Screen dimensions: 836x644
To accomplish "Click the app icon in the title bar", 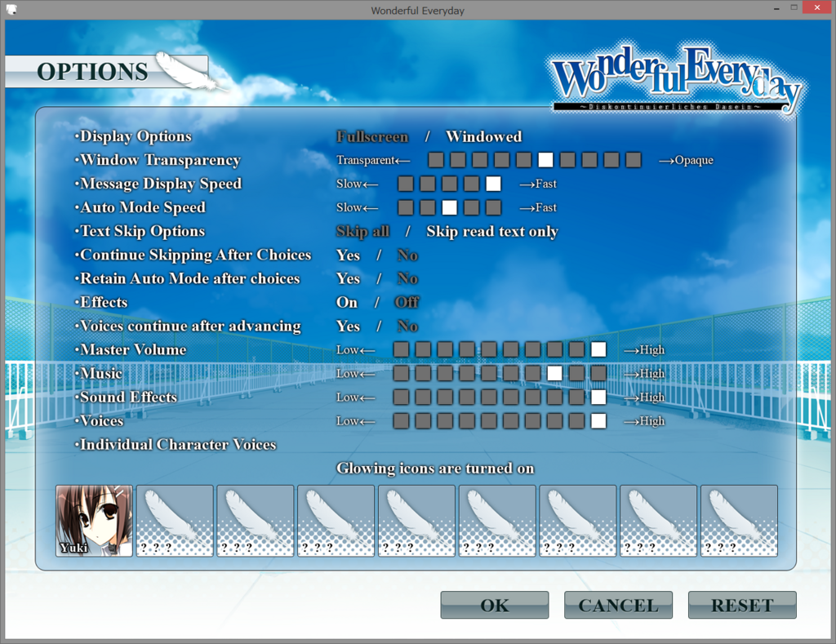I will (x=11, y=10).
